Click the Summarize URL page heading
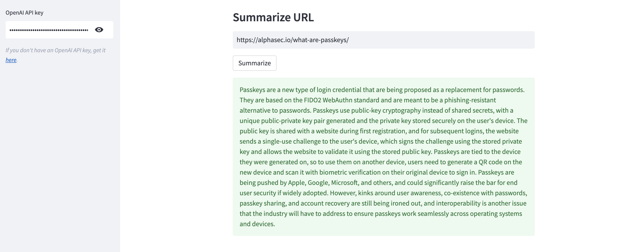Image resolution: width=644 pixels, height=252 pixels. coord(273,17)
